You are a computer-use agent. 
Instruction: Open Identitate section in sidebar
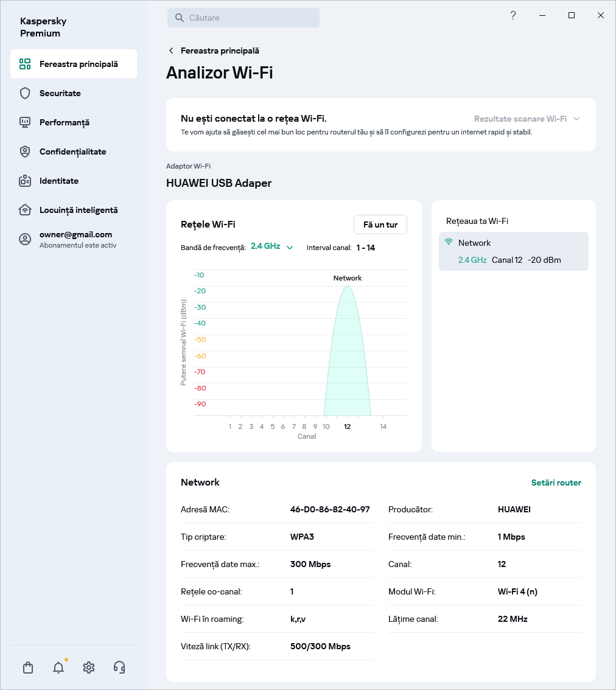pyautogui.click(x=59, y=181)
